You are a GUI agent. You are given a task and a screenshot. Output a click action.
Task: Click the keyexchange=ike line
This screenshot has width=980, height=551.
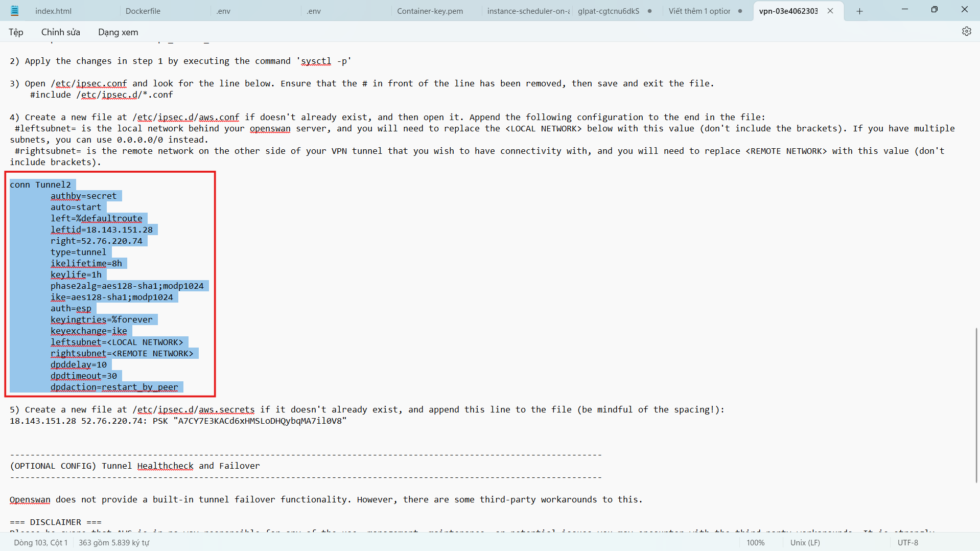click(89, 331)
